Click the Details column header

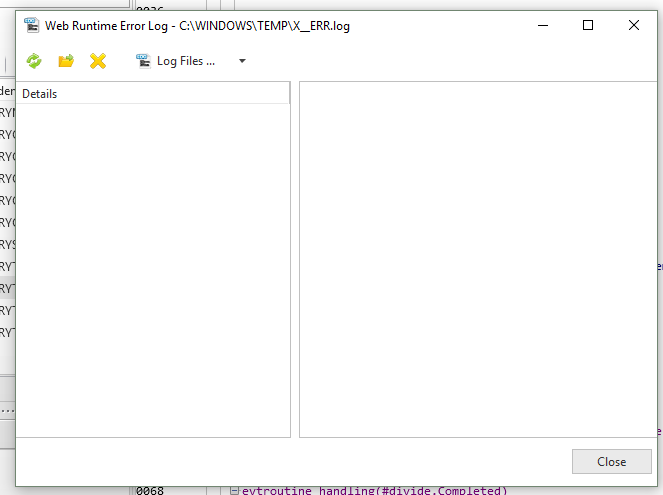pyautogui.click(x=150, y=94)
